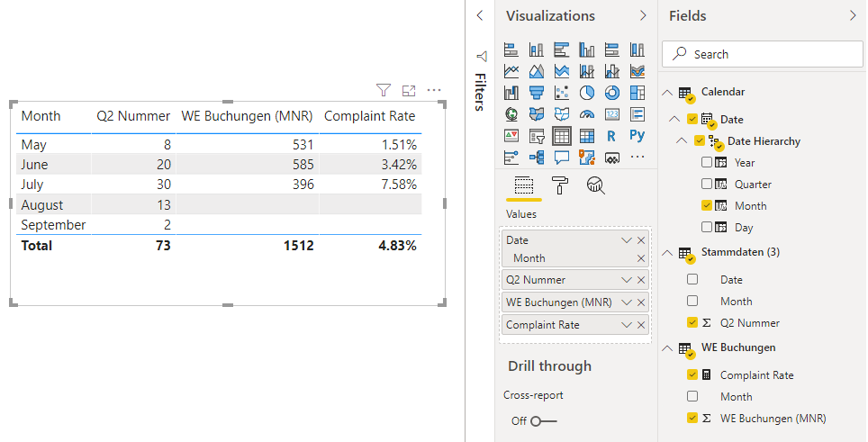Check the Day field in Date Hierarchy
This screenshot has height=442, width=868.
706,227
